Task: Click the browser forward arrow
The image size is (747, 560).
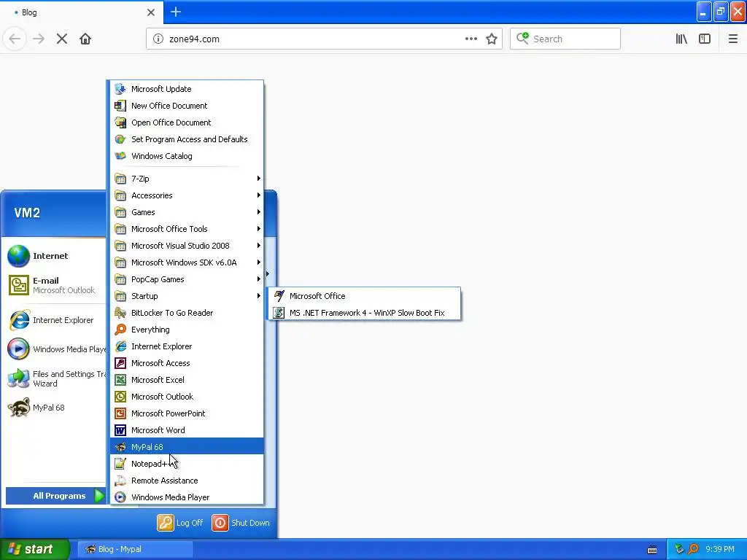Action: pyautogui.click(x=39, y=39)
